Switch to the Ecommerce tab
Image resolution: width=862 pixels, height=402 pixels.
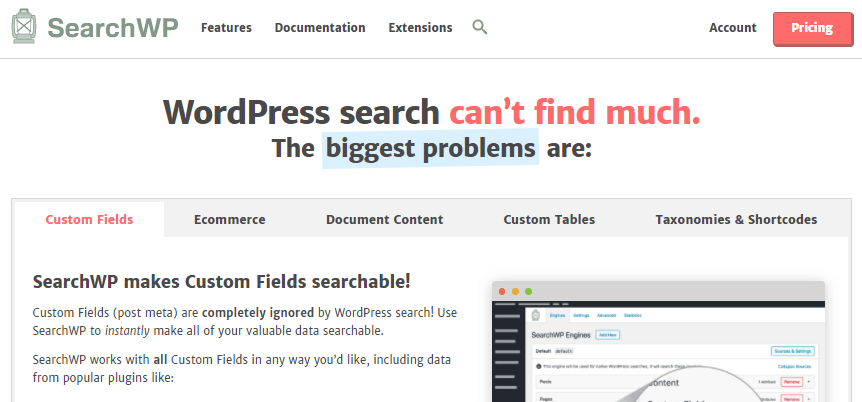[230, 219]
